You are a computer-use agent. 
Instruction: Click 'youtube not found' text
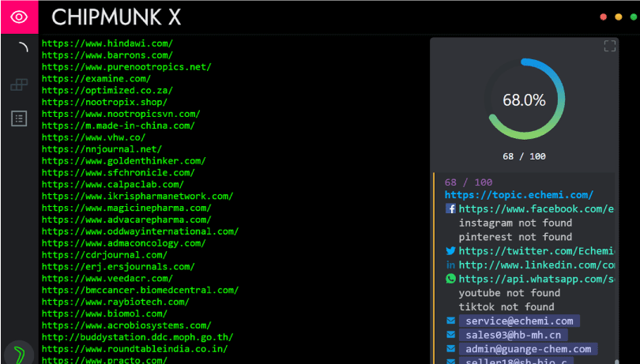(x=510, y=293)
